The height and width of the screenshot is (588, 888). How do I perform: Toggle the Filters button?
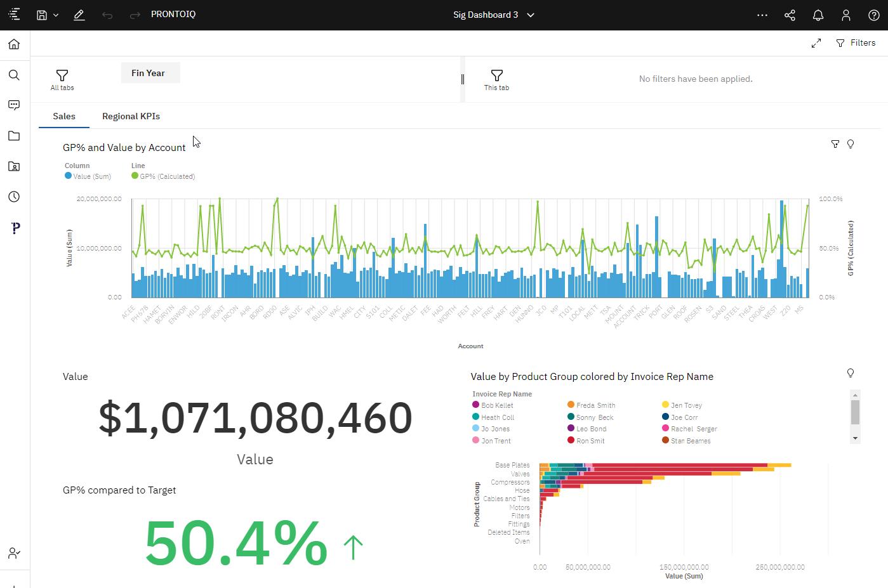point(856,42)
